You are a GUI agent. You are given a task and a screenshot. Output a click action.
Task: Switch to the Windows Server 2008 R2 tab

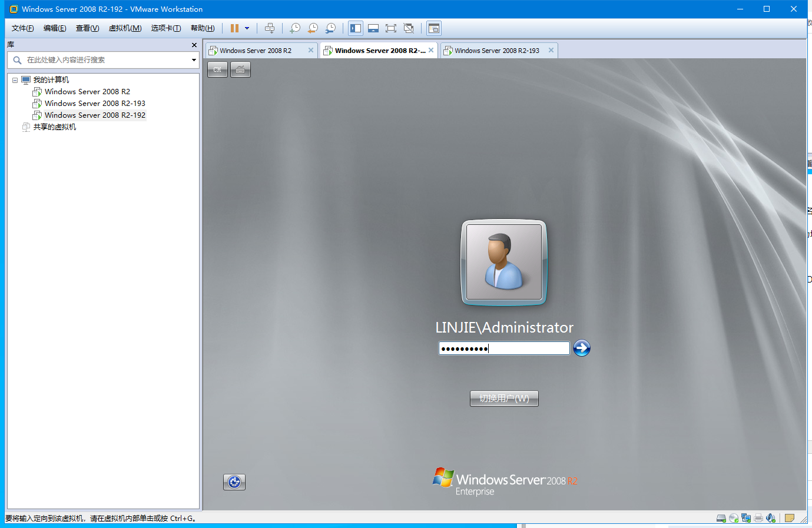256,51
